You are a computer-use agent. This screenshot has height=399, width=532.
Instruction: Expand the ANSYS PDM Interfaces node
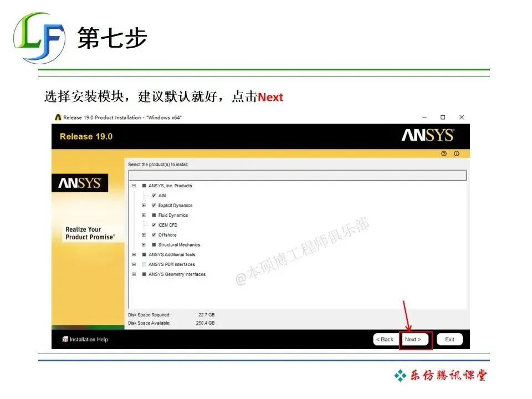click(134, 264)
